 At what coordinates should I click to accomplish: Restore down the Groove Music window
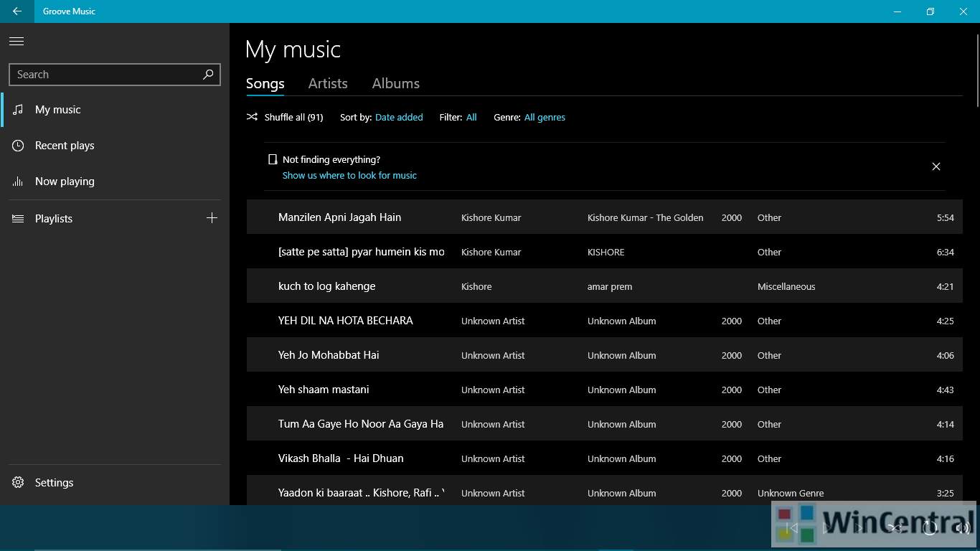point(930,11)
